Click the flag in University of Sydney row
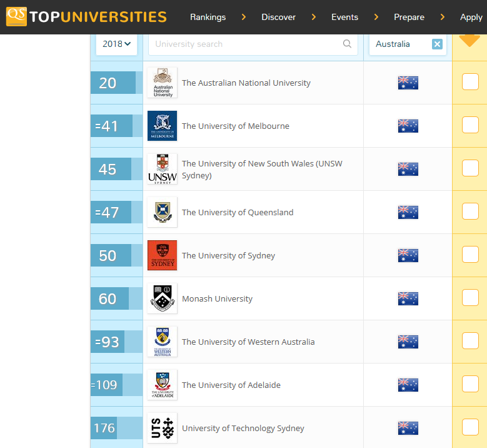 click(408, 255)
